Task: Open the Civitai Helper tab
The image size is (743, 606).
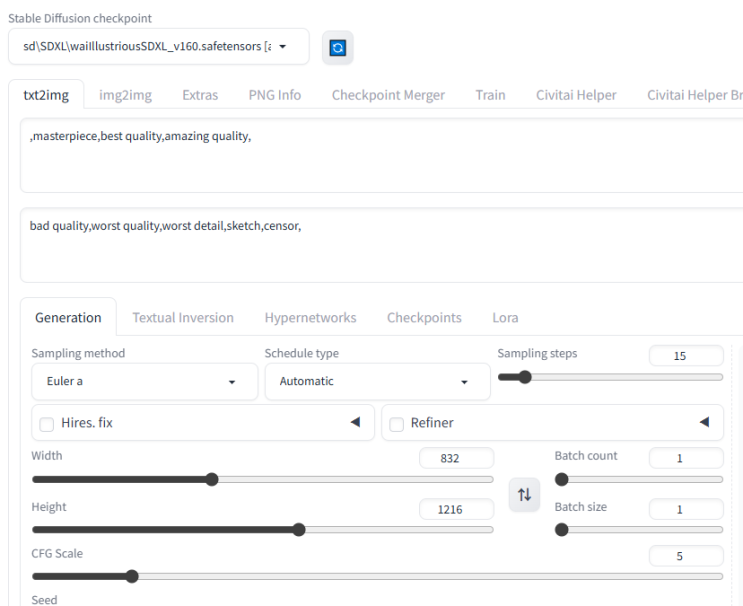Action: click(x=576, y=95)
